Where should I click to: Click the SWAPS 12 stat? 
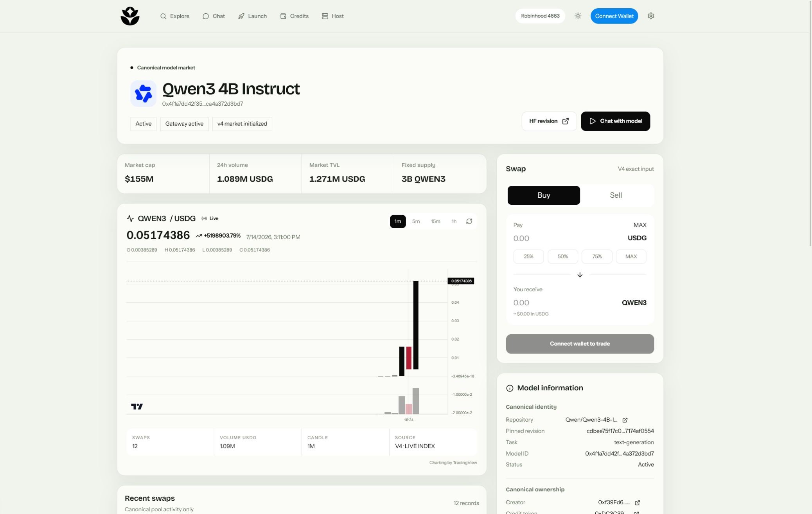170,442
